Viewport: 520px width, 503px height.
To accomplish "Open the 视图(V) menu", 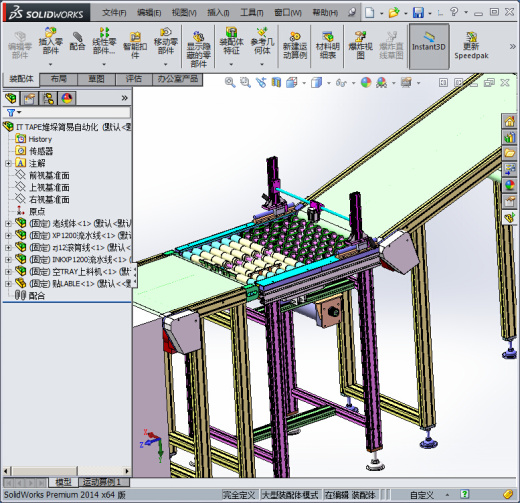I will coord(184,13).
